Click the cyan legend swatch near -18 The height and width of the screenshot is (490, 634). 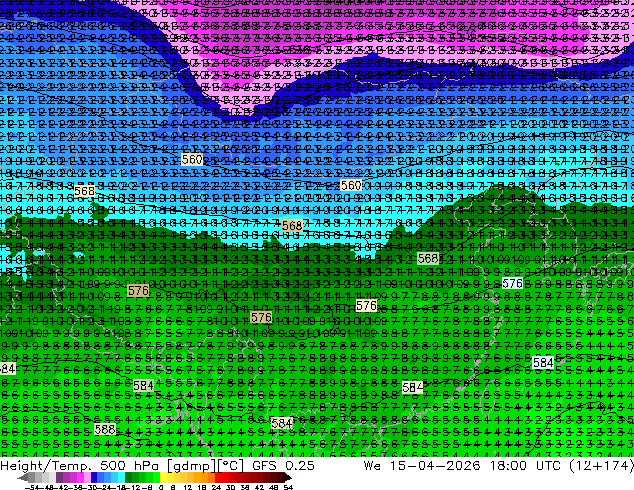point(121,477)
